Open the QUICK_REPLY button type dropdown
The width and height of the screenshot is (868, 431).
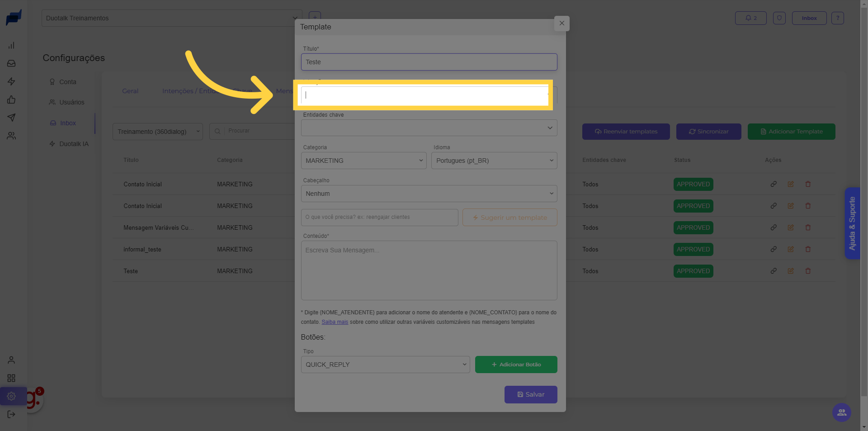(385, 365)
